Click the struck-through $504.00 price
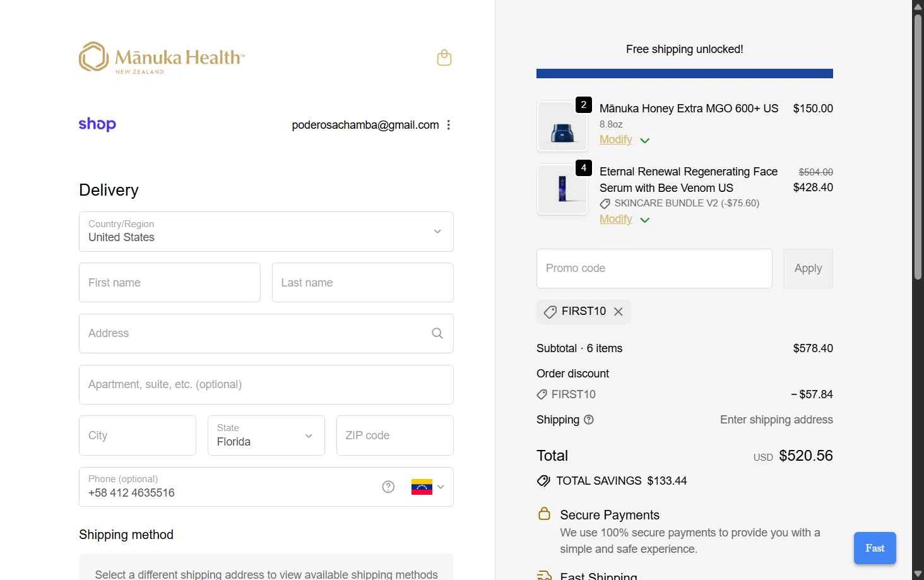 [816, 172]
